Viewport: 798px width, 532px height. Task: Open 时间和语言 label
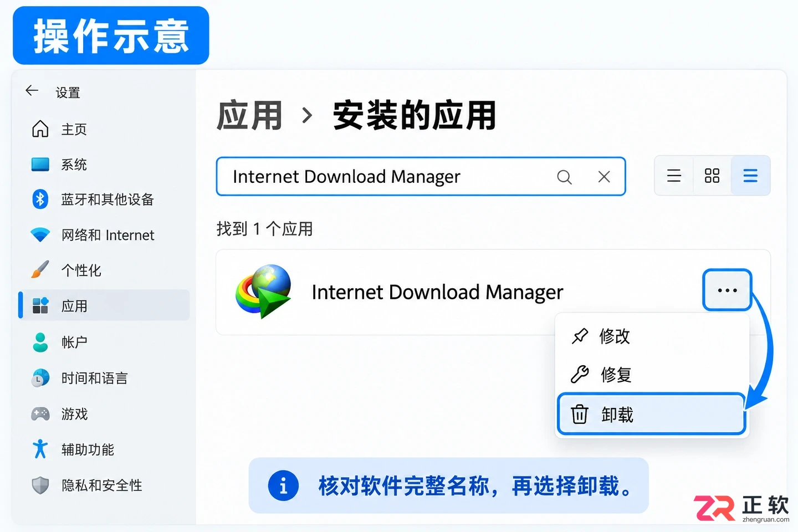[x=94, y=378]
